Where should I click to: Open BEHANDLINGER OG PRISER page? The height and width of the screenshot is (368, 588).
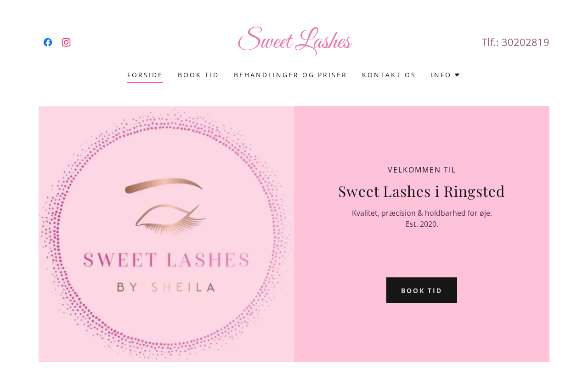click(290, 75)
